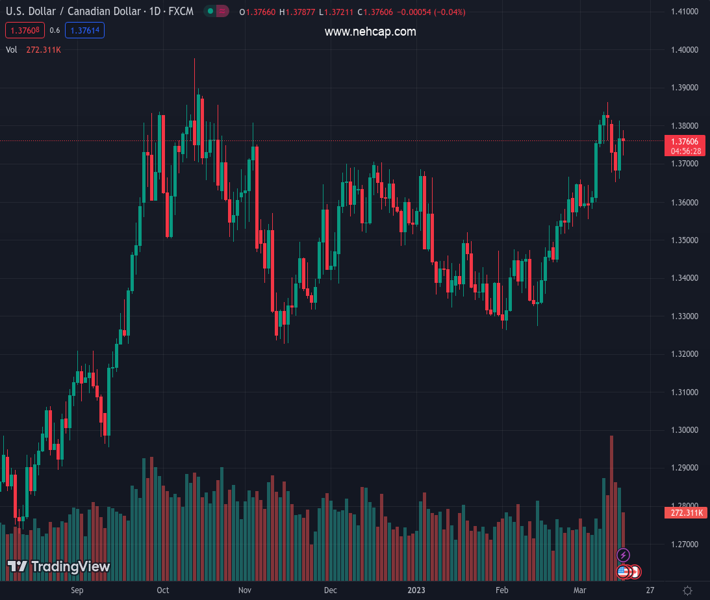Click the TradingView logo
Image resolution: width=710 pixels, height=600 pixels.
pos(59,567)
